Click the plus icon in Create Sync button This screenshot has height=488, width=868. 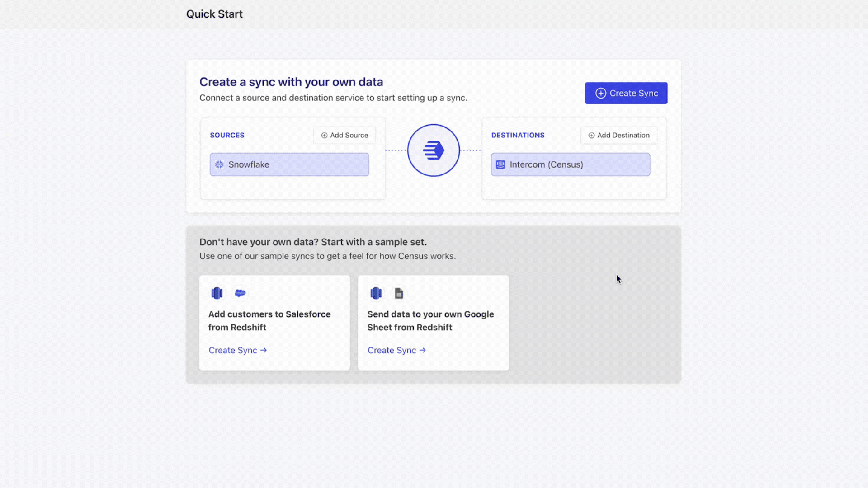tap(600, 93)
